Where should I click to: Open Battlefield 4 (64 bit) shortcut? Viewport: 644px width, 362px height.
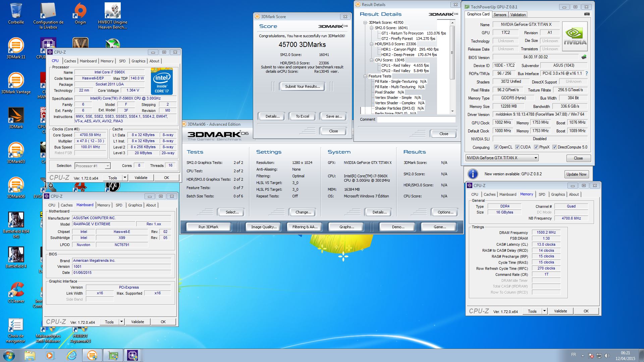[x=16, y=225]
